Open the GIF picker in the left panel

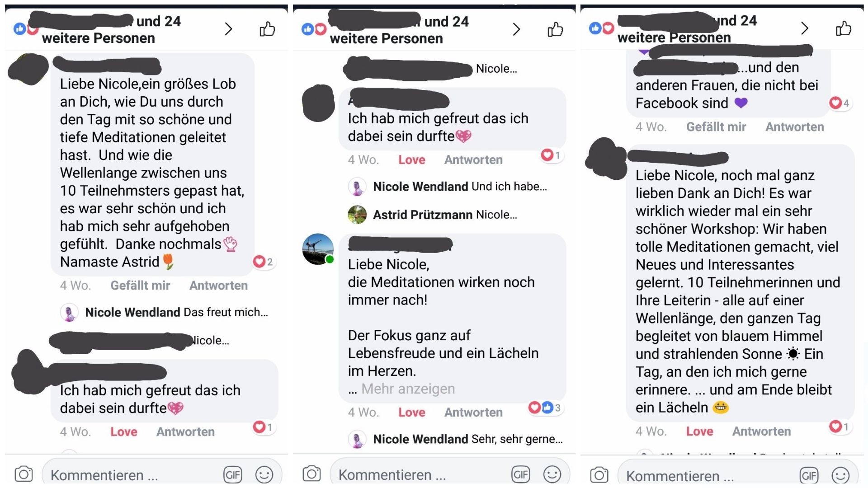(233, 474)
